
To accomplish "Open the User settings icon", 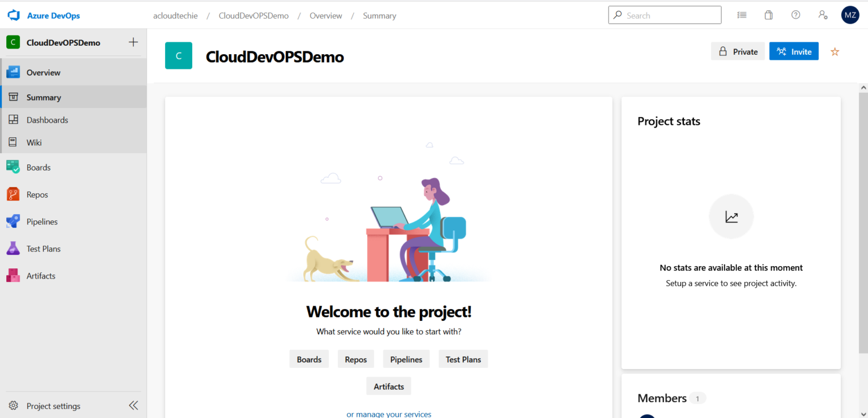I will [823, 15].
